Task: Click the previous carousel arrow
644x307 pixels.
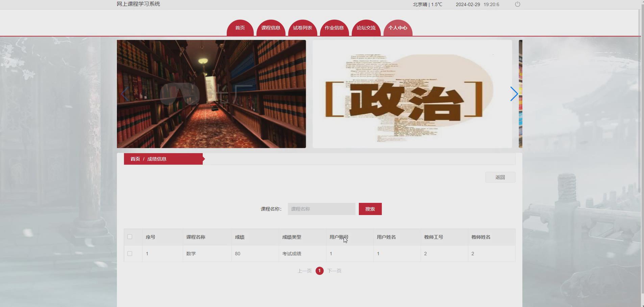Action: 124,94
